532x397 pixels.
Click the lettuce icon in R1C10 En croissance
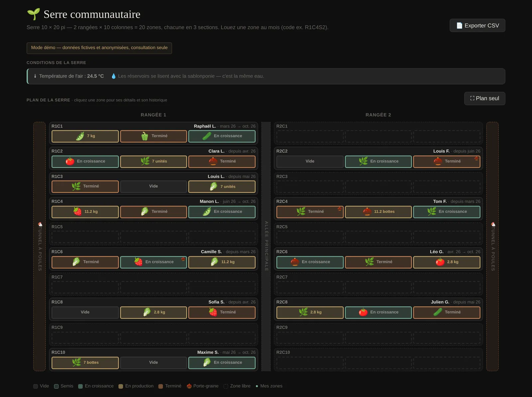tap(207, 362)
